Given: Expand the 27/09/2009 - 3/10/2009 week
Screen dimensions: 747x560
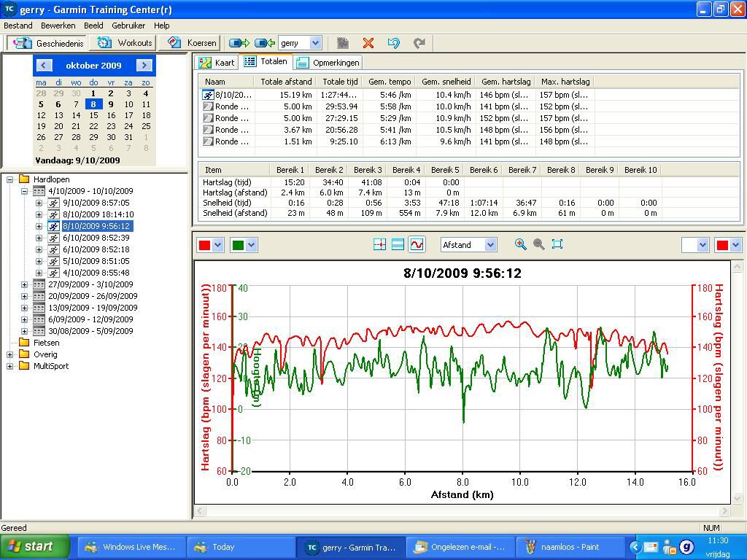Looking at the screenshot, I should coord(24,284).
